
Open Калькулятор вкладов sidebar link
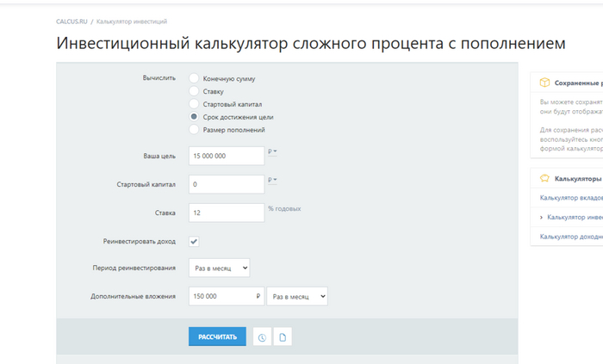coord(569,198)
